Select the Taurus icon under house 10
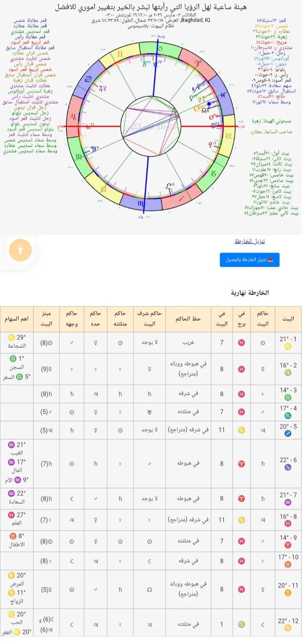This screenshot has width=304, height=644. 288,566
